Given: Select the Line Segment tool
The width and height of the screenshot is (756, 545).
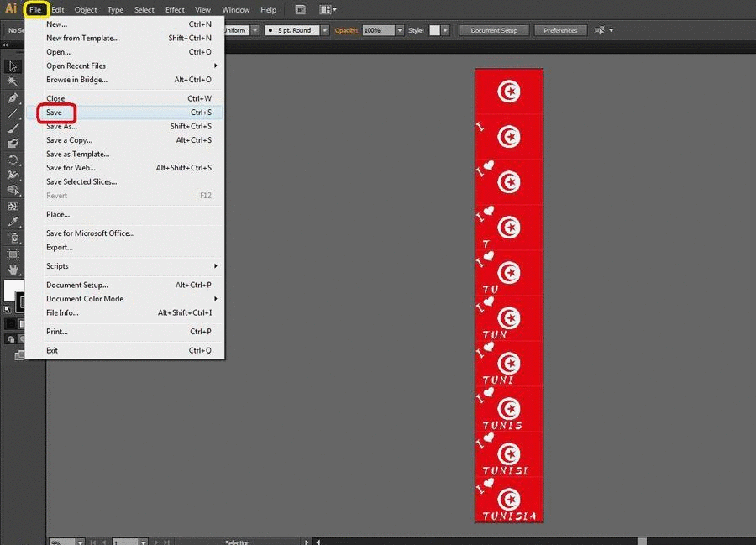Looking at the screenshot, I should tap(13, 113).
